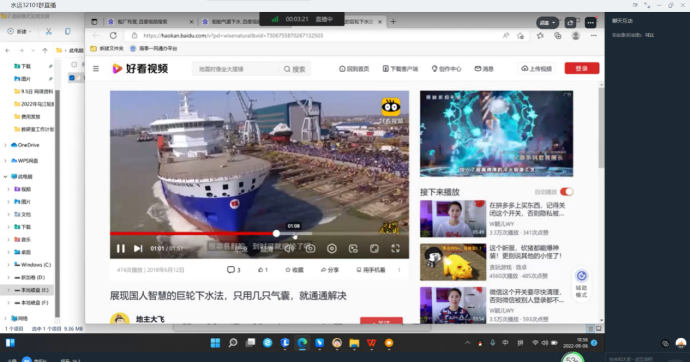Skip to next video in player
Screen dimensions: 690x362
tap(138, 249)
